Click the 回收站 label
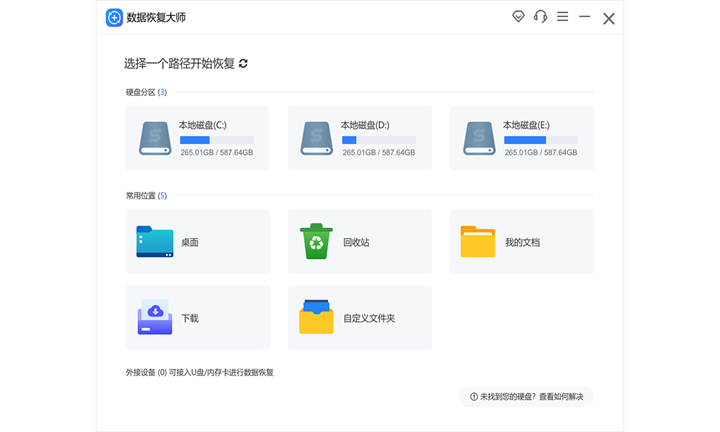Screen dimensions: 720x432 [356, 242]
